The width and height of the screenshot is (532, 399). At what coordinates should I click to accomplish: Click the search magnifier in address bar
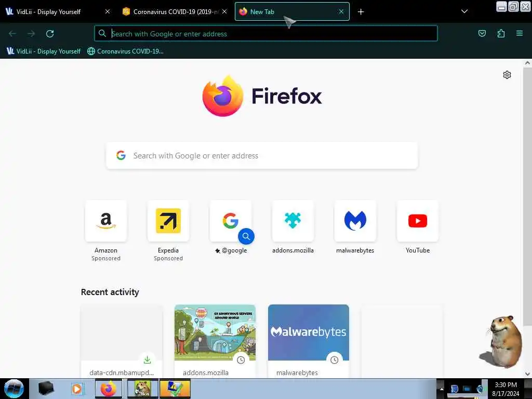102,33
